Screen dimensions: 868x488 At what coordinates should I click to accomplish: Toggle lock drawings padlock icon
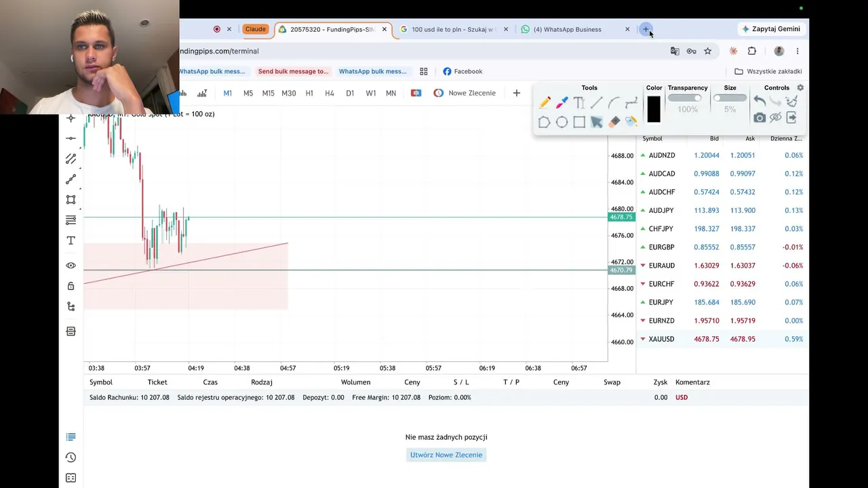pyautogui.click(x=71, y=286)
